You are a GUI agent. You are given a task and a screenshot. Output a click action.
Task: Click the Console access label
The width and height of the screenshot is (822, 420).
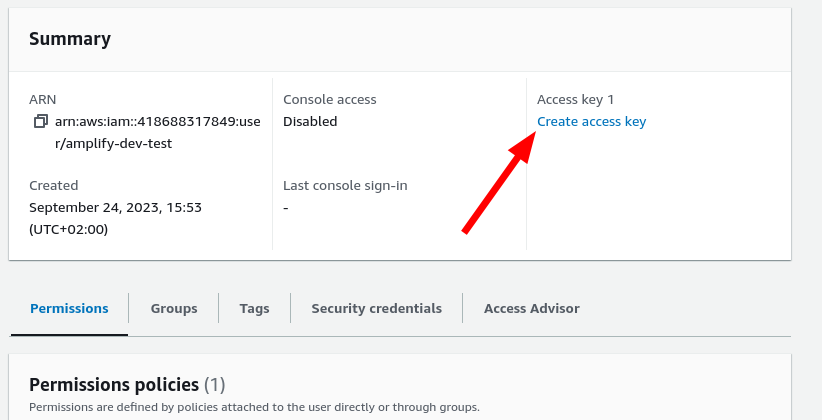[x=329, y=100]
